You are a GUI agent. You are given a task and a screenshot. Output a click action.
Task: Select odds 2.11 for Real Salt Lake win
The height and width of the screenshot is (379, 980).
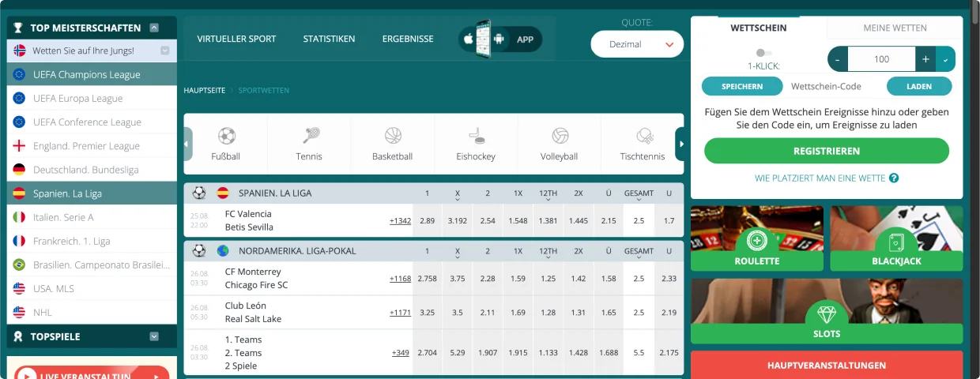(x=488, y=313)
